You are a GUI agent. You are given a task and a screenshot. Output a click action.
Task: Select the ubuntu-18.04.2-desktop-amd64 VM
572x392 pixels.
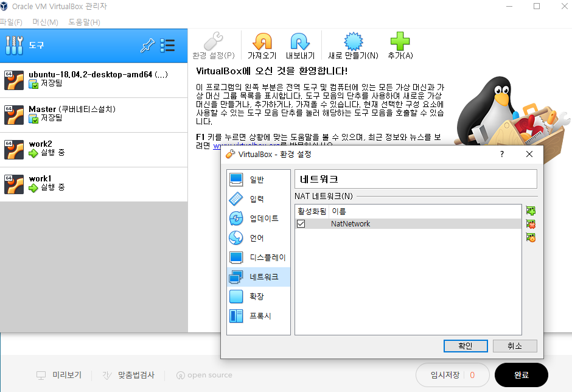(94, 80)
